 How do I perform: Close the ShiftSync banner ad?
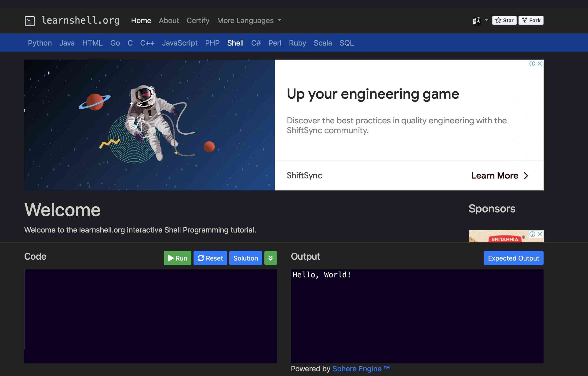tap(540, 64)
